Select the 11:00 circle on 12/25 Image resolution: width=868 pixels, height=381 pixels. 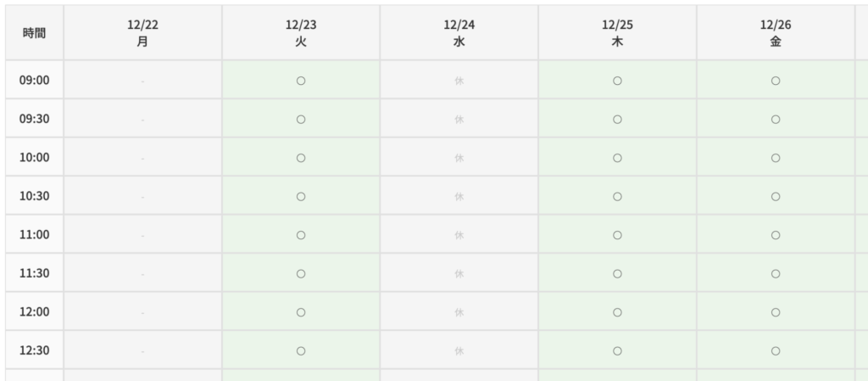pos(617,235)
